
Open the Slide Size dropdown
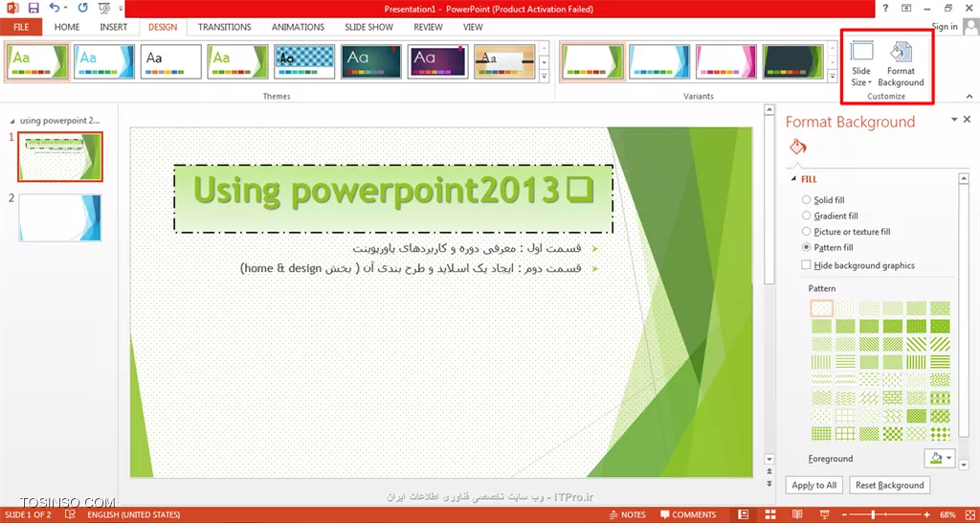point(861,64)
